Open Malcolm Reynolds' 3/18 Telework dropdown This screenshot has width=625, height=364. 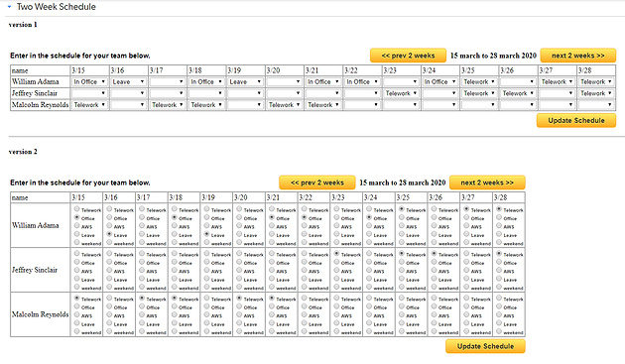click(206, 105)
